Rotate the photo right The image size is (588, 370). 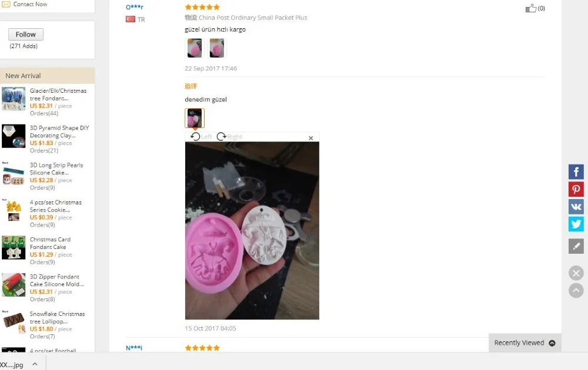(x=229, y=137)
